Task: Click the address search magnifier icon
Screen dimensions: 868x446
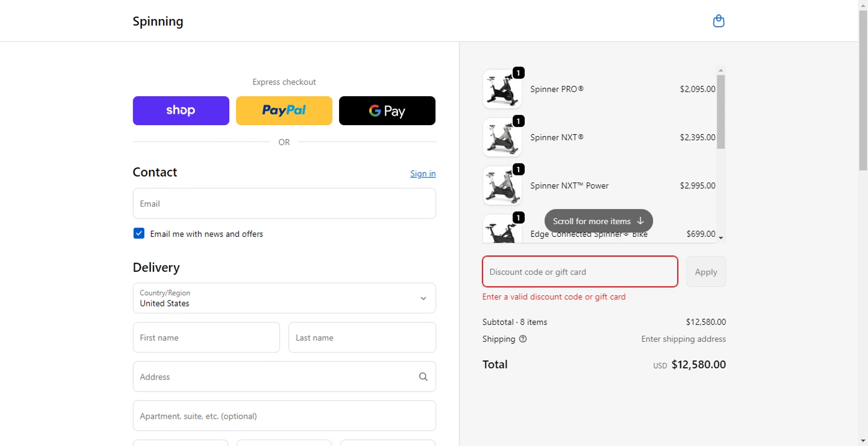Action: point(423,376)
